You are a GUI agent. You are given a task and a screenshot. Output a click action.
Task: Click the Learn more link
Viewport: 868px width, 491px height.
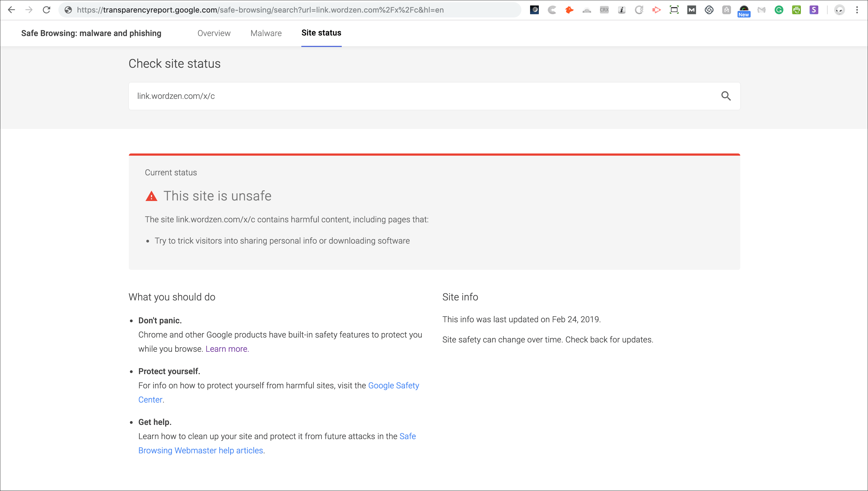227,349
